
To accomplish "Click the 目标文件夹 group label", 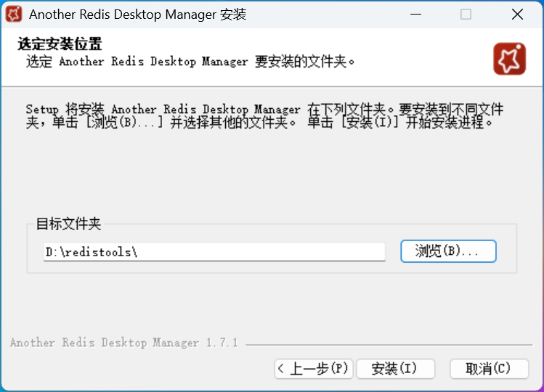I will tap(68, 224).
